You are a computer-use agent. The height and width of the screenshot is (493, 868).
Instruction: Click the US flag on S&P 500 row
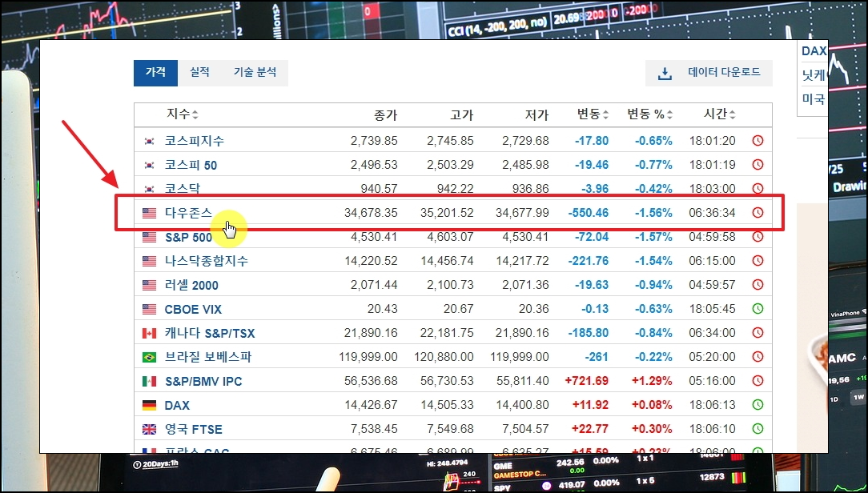click(x=149, y=238)
